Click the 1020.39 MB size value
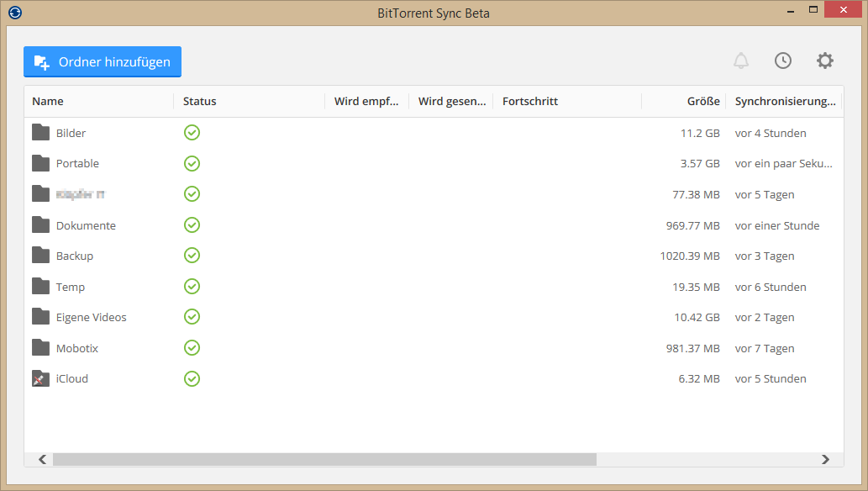The height and width of the screenshot is (491, 868). click(x=691, y=256)
